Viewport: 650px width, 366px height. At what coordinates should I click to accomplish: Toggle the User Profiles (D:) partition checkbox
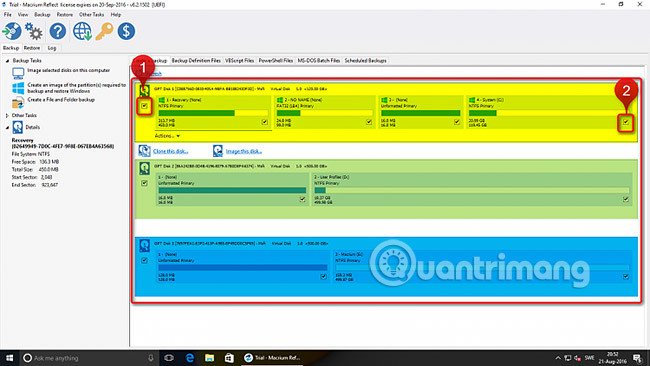[626, 199]
